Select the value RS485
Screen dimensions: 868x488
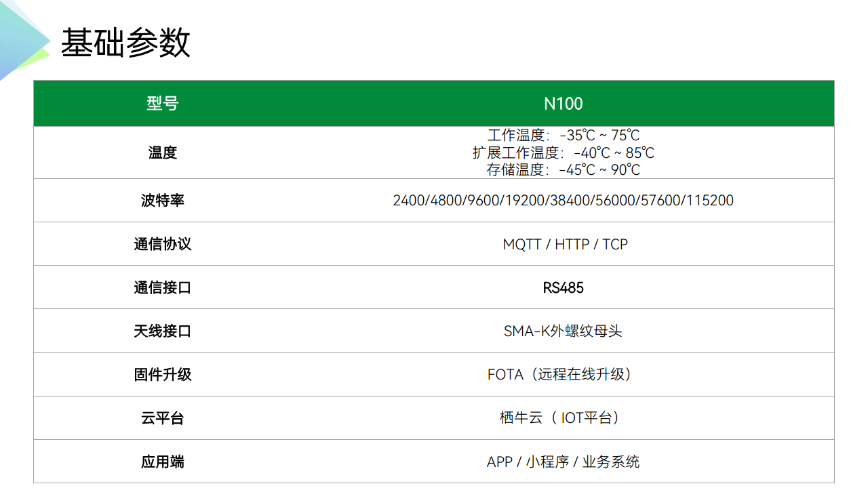pyautogui.click(x=563, y=287)
